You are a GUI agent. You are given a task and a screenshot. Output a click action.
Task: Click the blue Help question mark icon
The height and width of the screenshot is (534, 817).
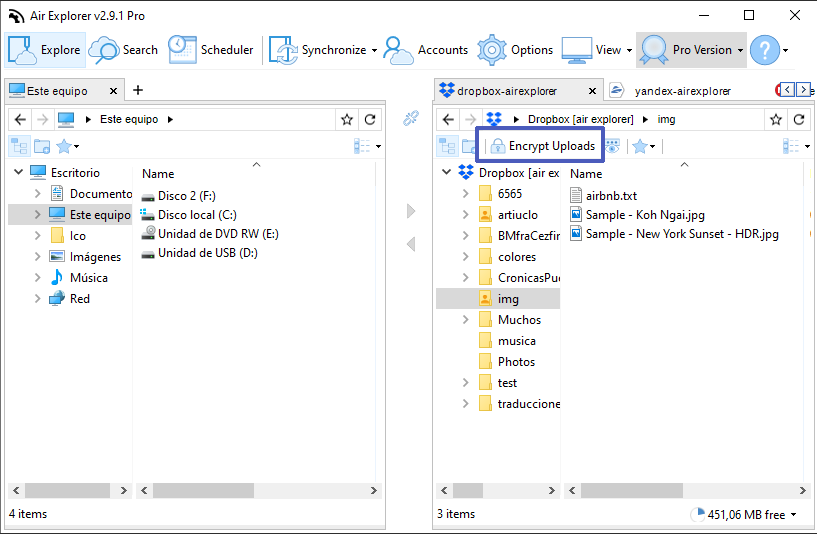tap(764, 50)
